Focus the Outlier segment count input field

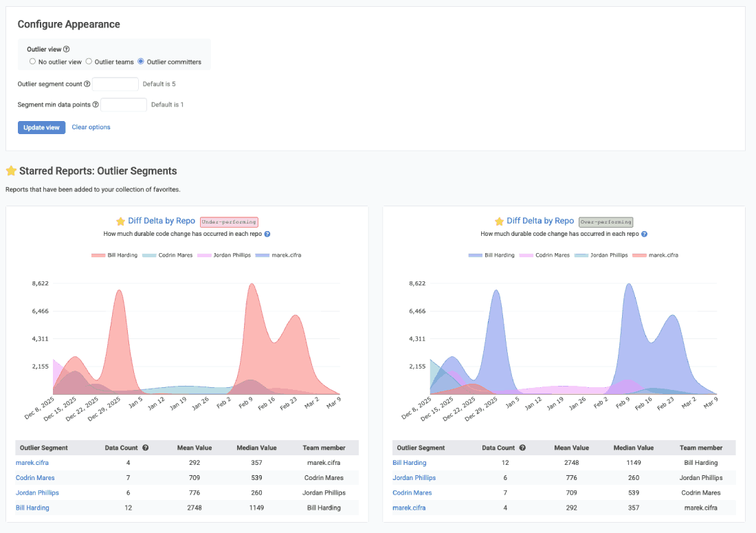pyautogui.click(x=115, y=84)
